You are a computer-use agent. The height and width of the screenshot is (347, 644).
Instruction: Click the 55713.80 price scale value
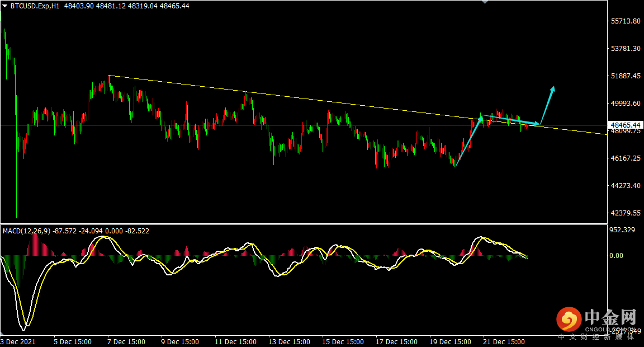click(x=626, y=21)
